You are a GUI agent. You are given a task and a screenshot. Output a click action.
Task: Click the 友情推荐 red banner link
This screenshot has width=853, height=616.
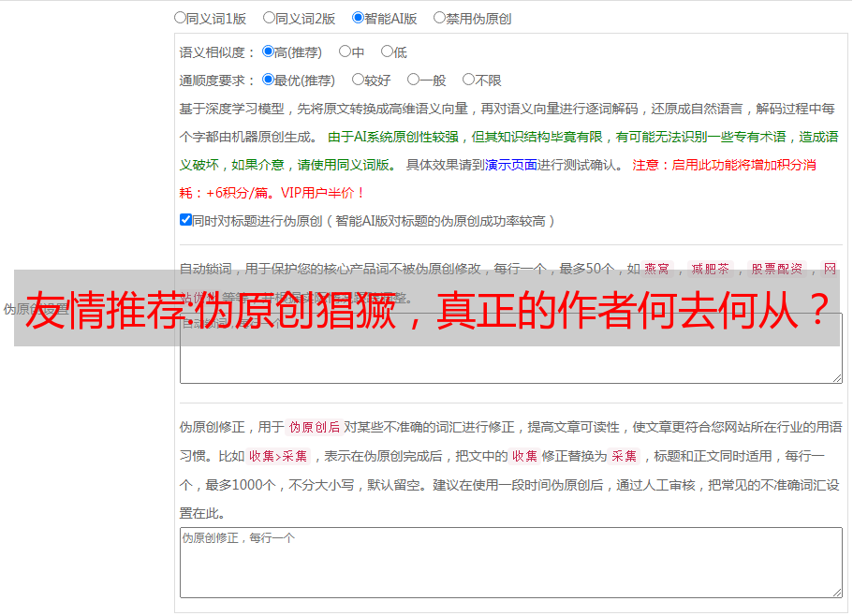coord(427,310)
